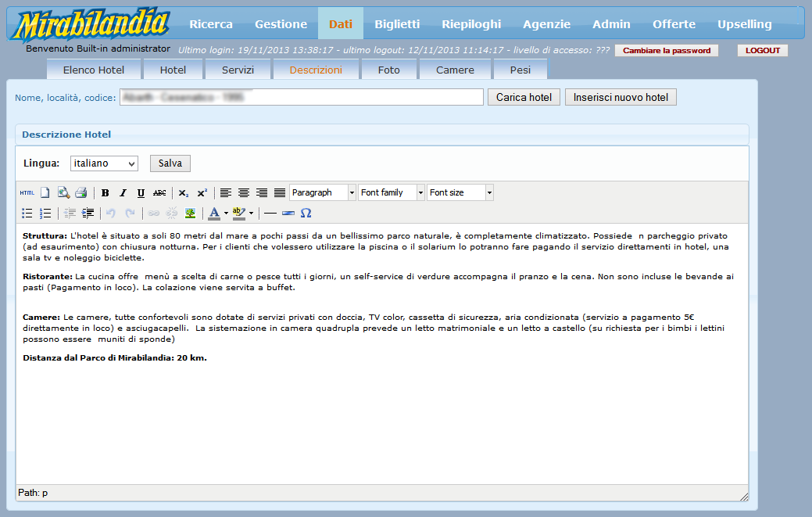Viewport: 812px width, 517px height.
Task: Open the Admin menu
Action: coord(611,23)
